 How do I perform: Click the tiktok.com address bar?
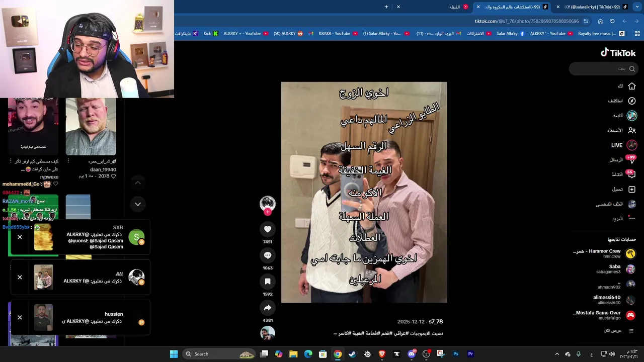pyautogui.click(x=526, y=21)
